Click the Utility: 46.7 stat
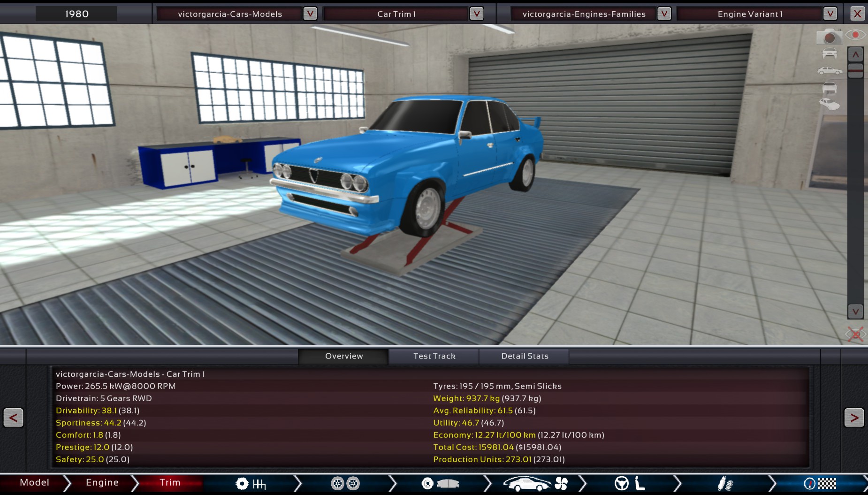Screen dimensions: 868x495 pyautogui.click(x=468, y=423)
